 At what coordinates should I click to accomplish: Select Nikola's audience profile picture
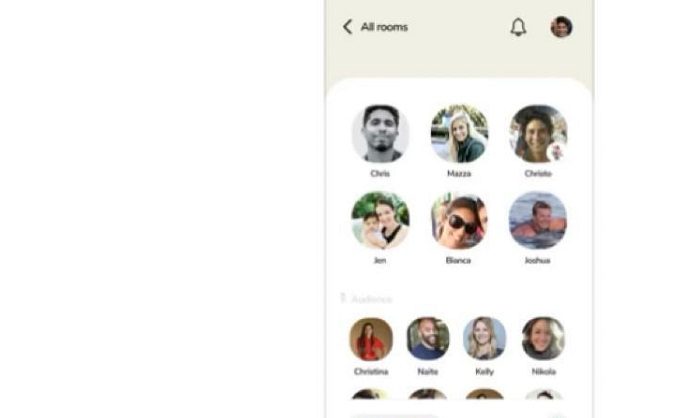tap(543, 339)
